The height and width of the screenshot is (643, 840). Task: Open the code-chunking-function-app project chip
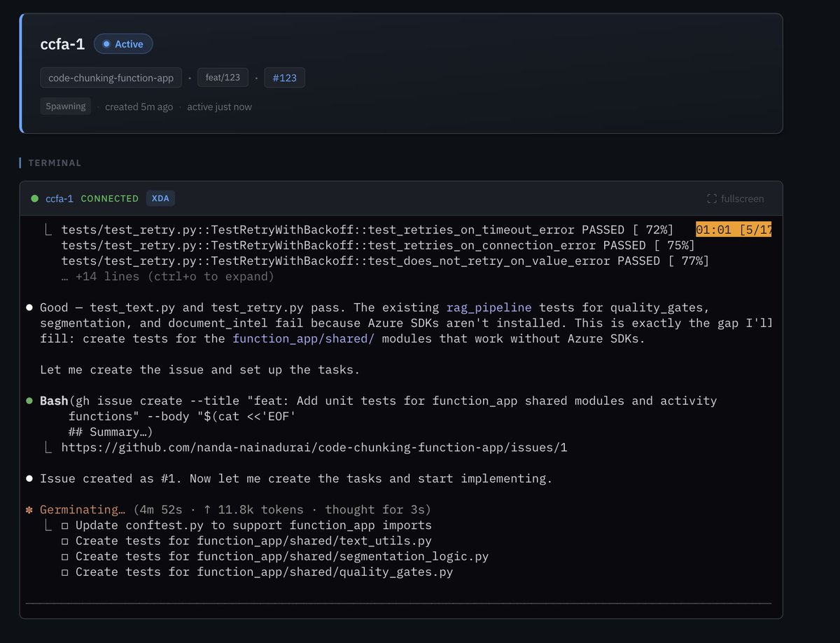pyautogui.click(x=111, y=78)
